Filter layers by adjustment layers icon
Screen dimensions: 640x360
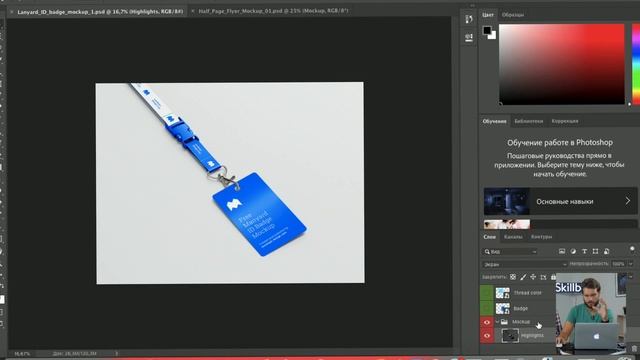point(573,251)
